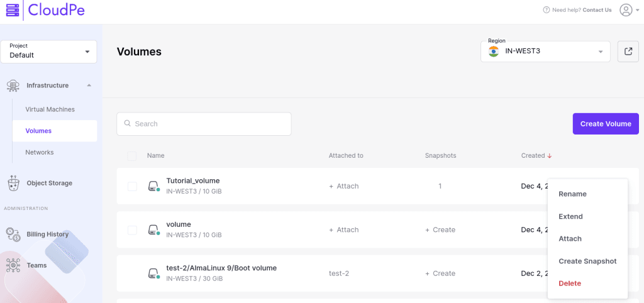
Task: Click the snapshot count 1 for Tutorial_volume
Action: tap(440, 186)
